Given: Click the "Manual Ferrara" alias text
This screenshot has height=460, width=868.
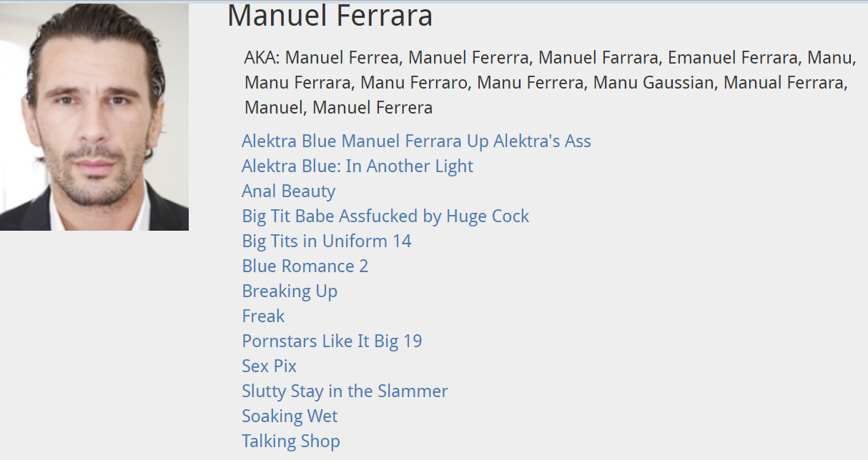Looking at the screenshot, I should [x=784, y=83].
